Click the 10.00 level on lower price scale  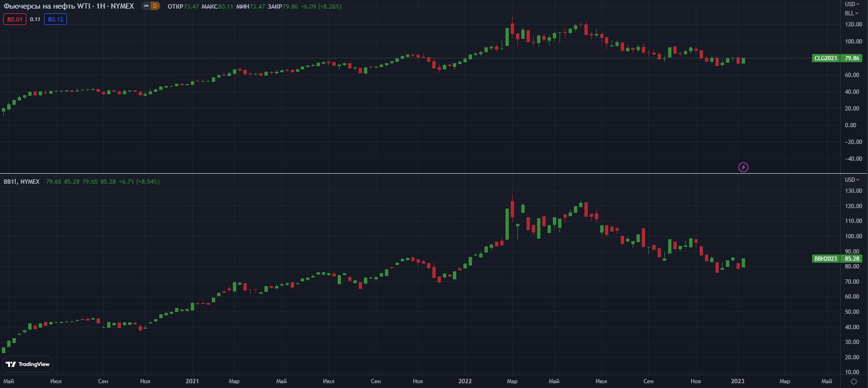(852, 372)
